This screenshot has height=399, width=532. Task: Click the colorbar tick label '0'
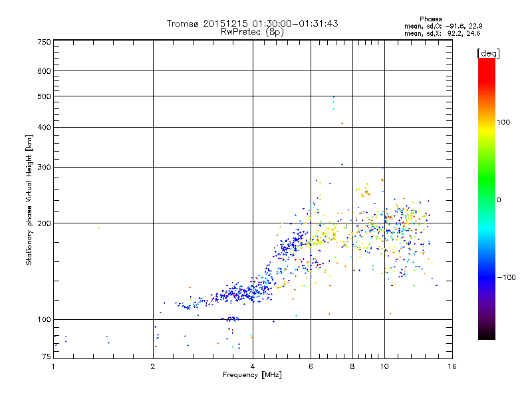click(x=499, y=200)
